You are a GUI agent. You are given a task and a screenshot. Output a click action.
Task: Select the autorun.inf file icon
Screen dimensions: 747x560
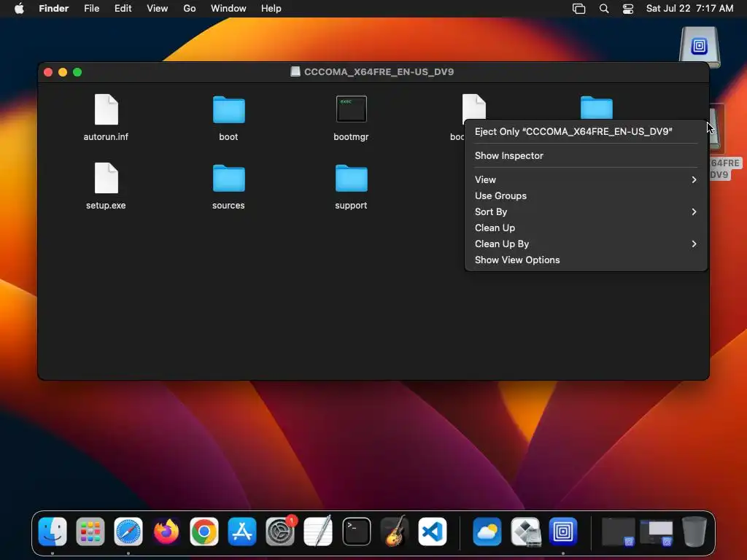(x=107, y=109)
